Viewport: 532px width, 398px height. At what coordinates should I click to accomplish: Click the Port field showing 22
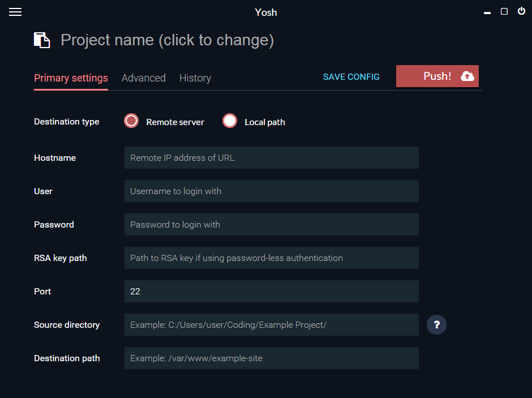click(272, 292)
